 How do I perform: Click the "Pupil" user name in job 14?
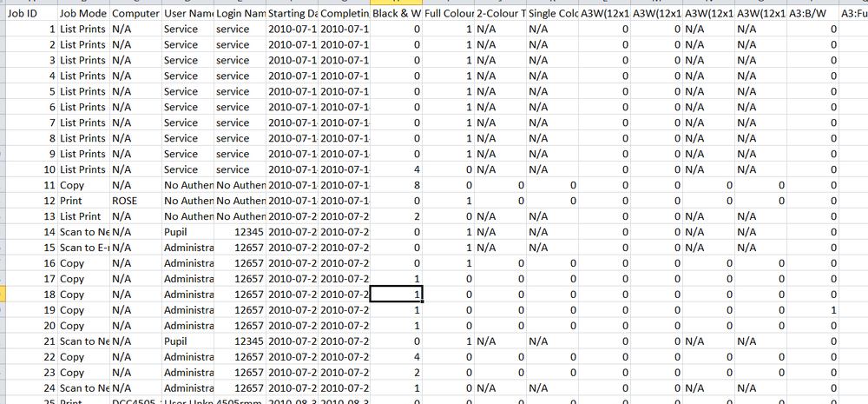tap(187, 232)
